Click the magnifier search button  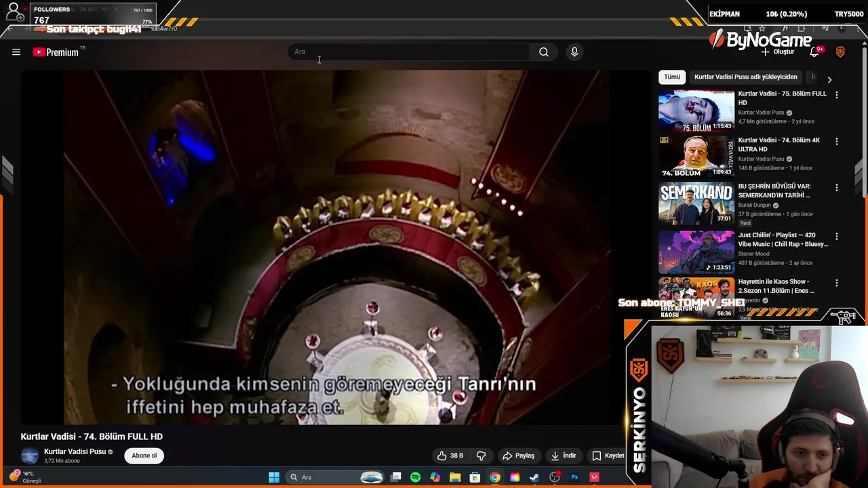[544, 52]
